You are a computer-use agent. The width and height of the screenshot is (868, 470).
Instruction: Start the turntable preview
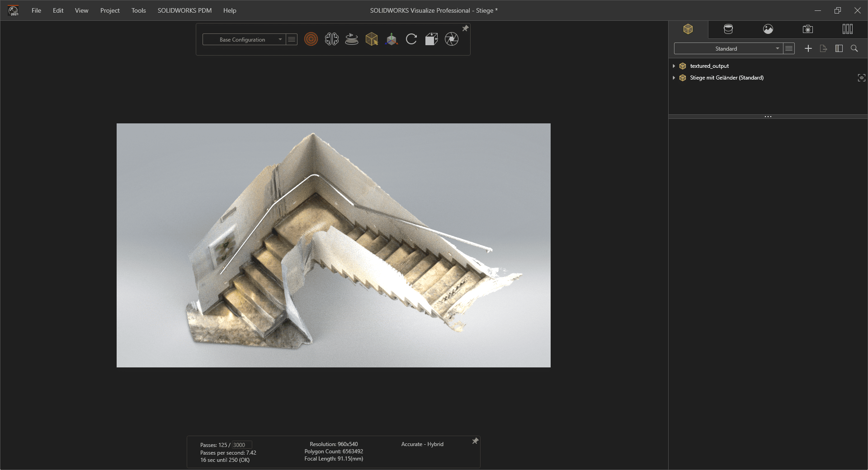352,39
